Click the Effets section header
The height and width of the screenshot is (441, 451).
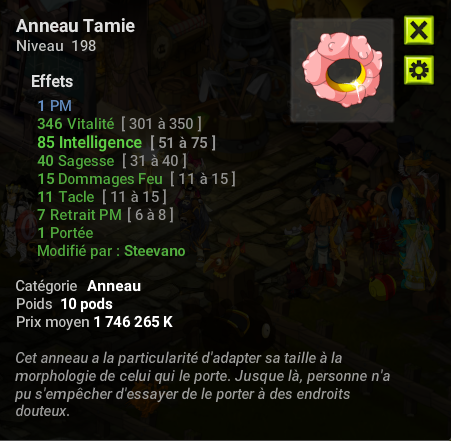pyautogui.click(x=52, y=81)
